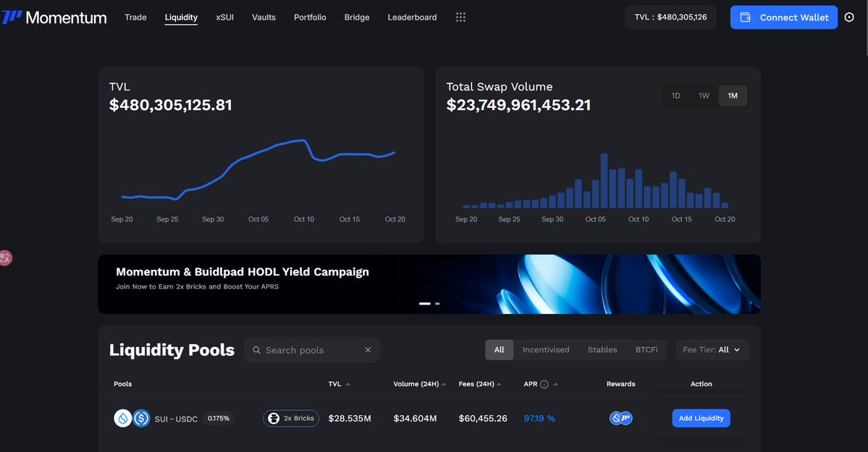Image resolution: width=868 pixels, height=452 pixels.
Task: Click the $480,305,125.81 TVL figure
Action: (171, 105)
